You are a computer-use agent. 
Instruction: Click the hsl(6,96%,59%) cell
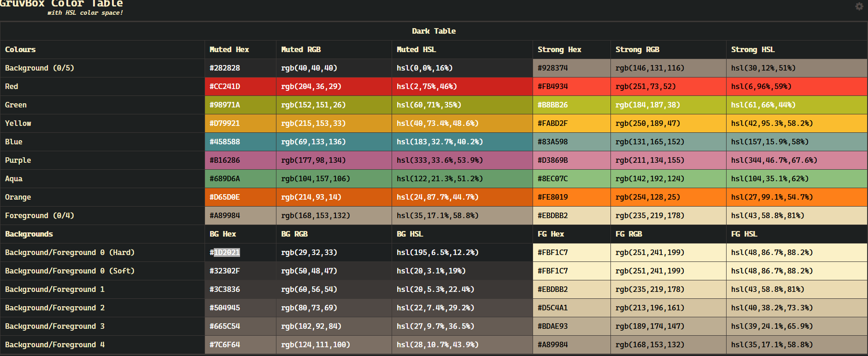797,86
